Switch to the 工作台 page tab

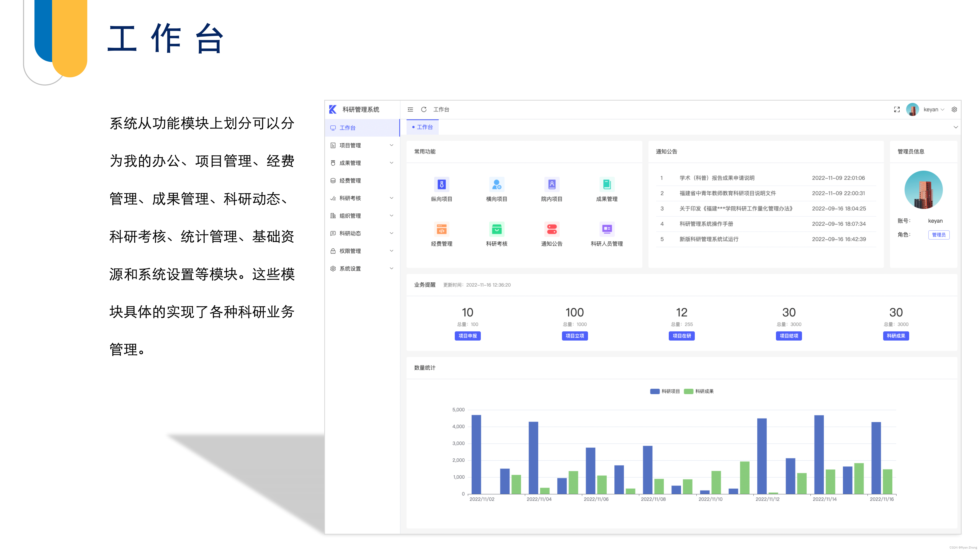tap(423, 127)
